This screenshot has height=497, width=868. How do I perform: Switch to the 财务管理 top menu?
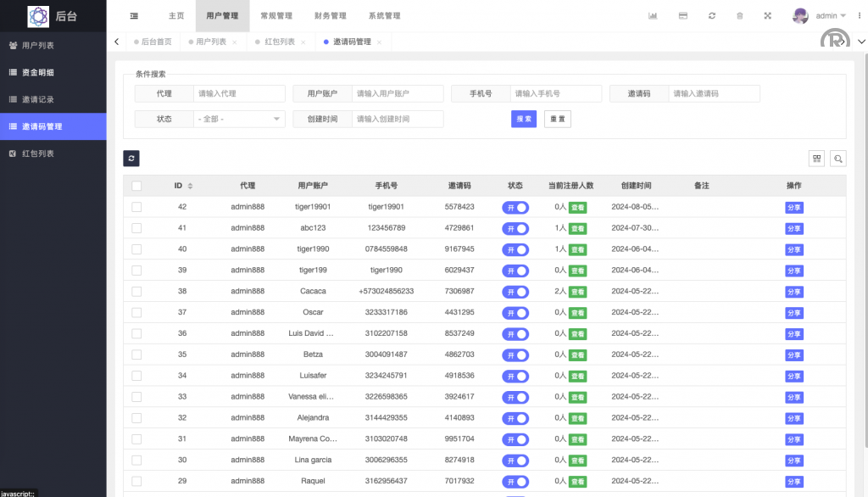(x=330, y=16)
